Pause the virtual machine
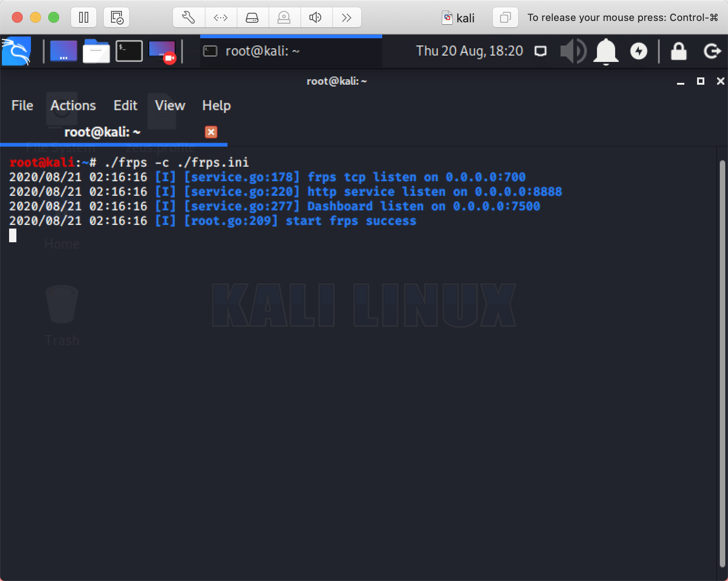 pyautogui.click(x=84, y=17)
